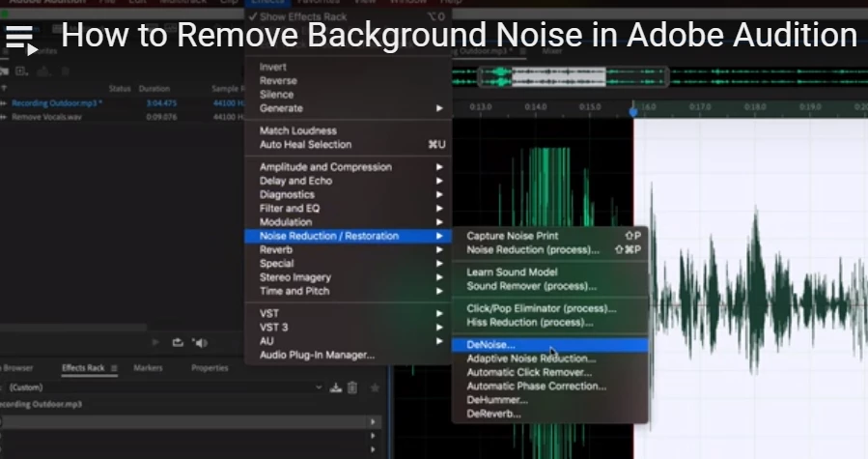Expand the Reverb submenu
Image resolution: width=868 pixels, height=459 pixels.
point(348,249)
